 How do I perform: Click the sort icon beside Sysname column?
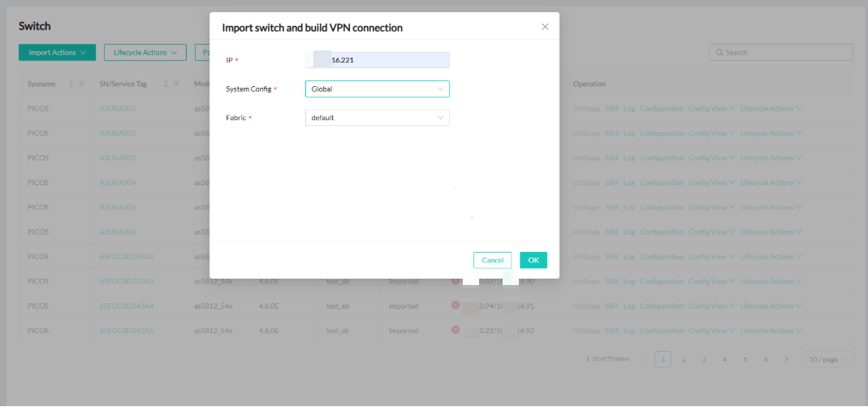pos(71,84)
